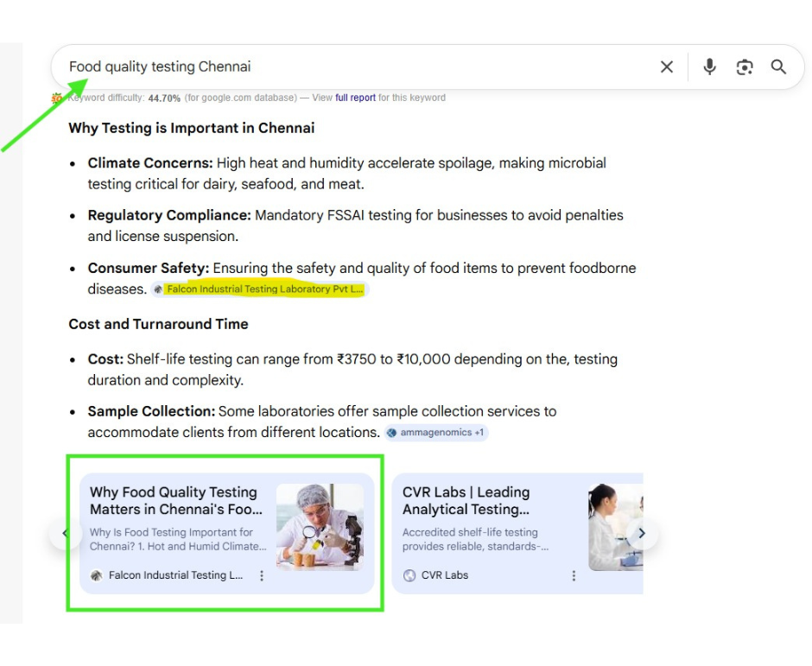The height and width of the screenshot is (666, 812).
Task: Click the '44.70%' keyword difficulty value
Action: (164, 98)
